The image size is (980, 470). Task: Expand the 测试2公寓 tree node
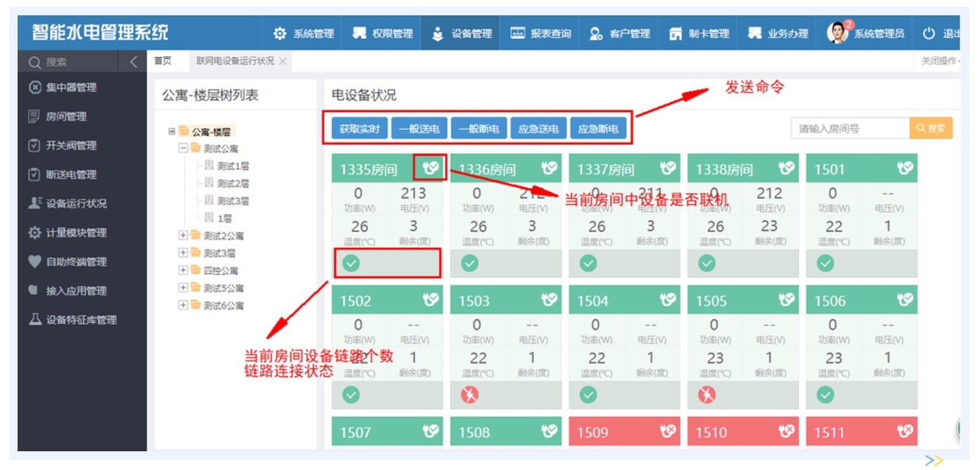point(183,235)
